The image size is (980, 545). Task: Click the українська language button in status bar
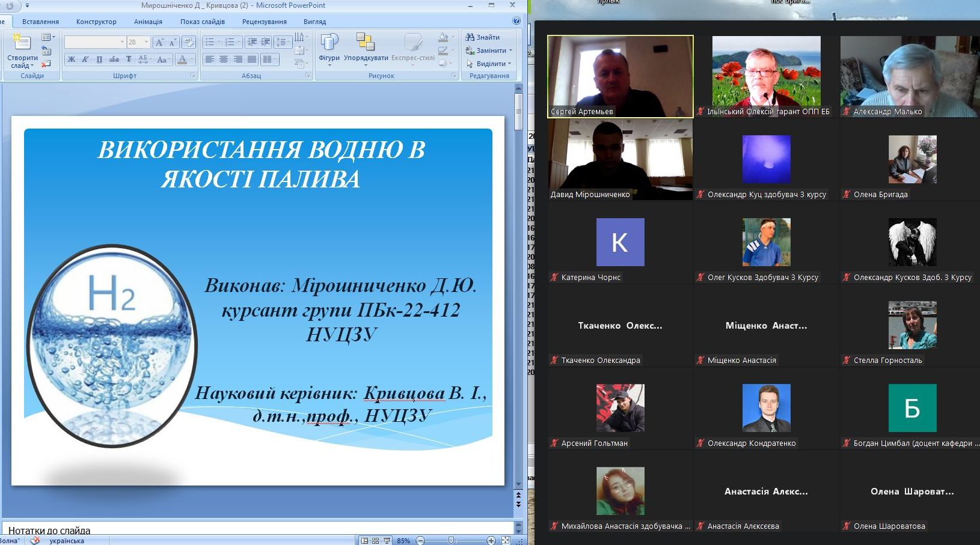pyautogui.click(x=67, y=541)
